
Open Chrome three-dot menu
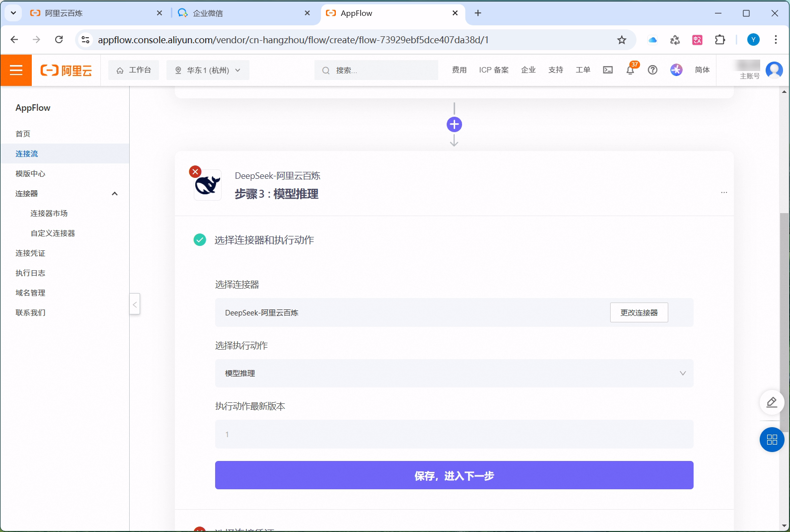point(776,40)
